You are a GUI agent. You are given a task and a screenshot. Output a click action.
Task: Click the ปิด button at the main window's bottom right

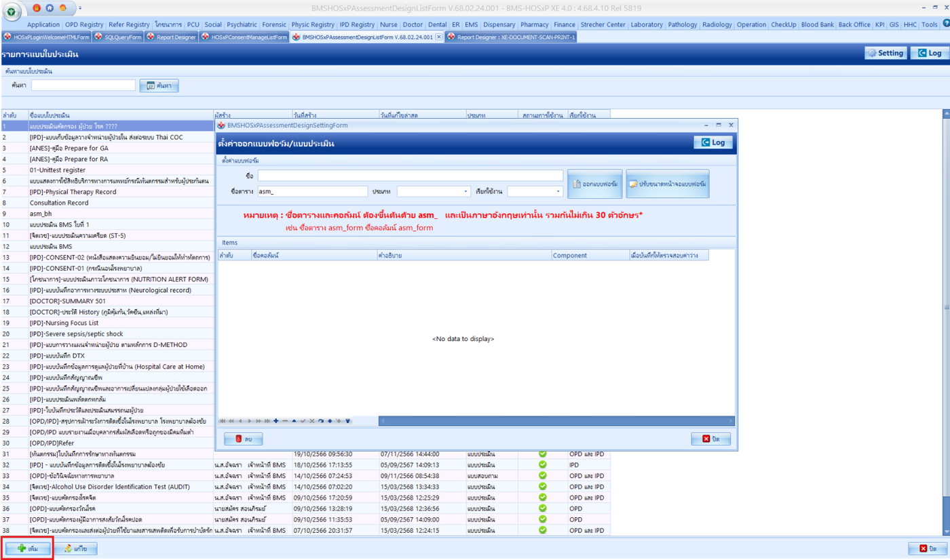click(x=928, y=548)
